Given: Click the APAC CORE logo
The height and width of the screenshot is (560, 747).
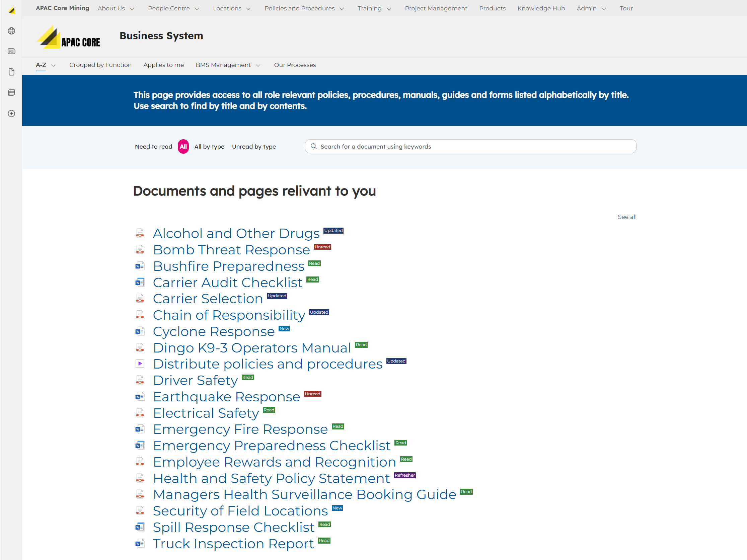Looking at the screenshot, I should coord(69,37).
